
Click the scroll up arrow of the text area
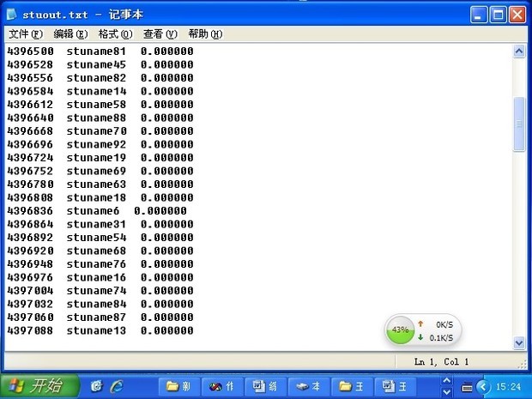point(519,51)
